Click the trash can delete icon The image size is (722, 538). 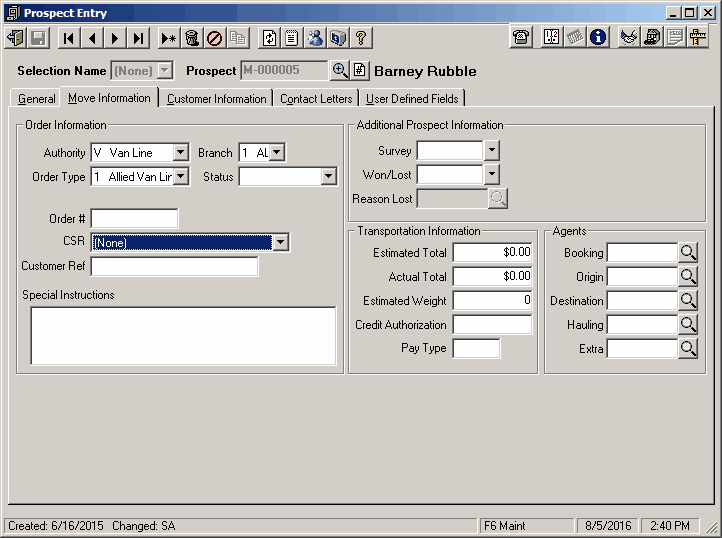tap(192, 38)
